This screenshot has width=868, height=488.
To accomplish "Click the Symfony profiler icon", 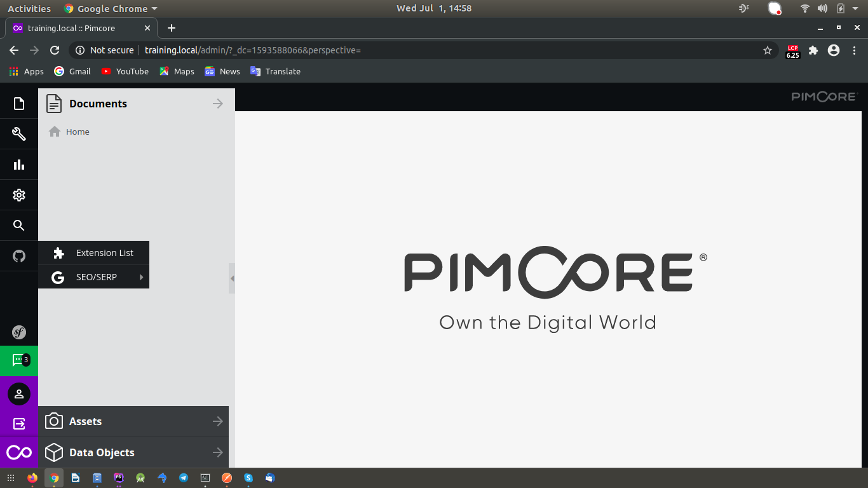I will tap(19, 332).
